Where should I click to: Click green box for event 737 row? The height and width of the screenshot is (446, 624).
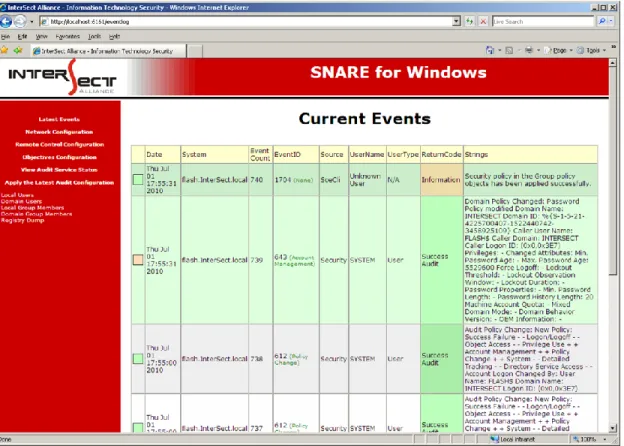pyautogui.click(x=138, y=428)
